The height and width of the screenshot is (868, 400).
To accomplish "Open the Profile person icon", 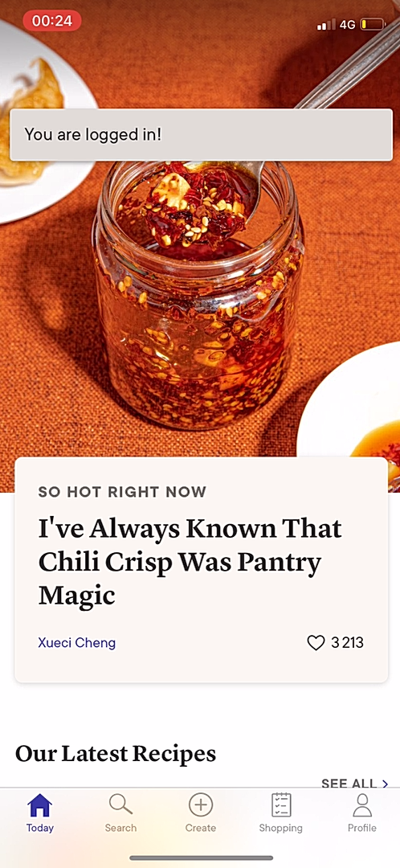I will [x=361, y=805].
